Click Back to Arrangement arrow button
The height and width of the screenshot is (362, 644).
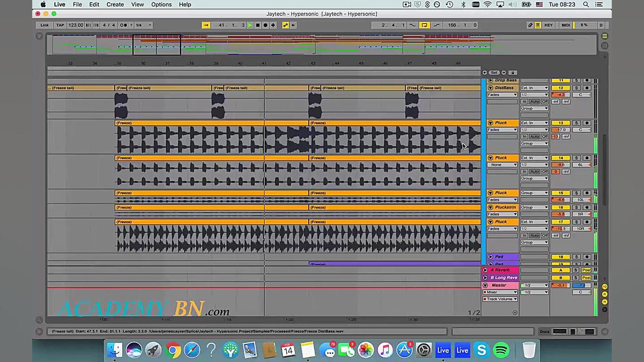[293, 25]
